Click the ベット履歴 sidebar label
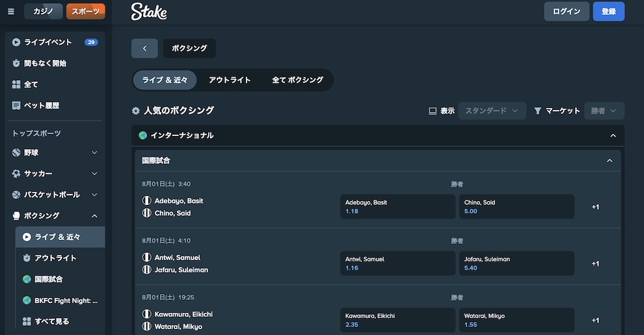This screenshot has height=335, width=644. 42,105
